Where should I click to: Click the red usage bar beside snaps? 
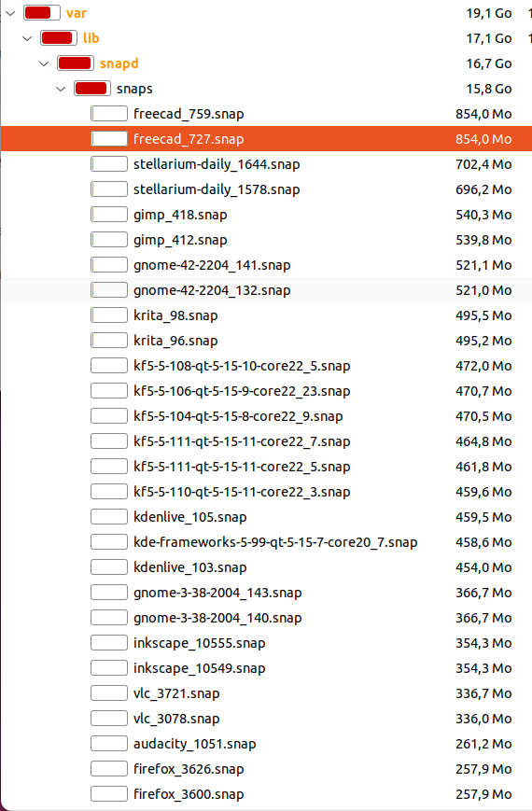click(92, 89)
